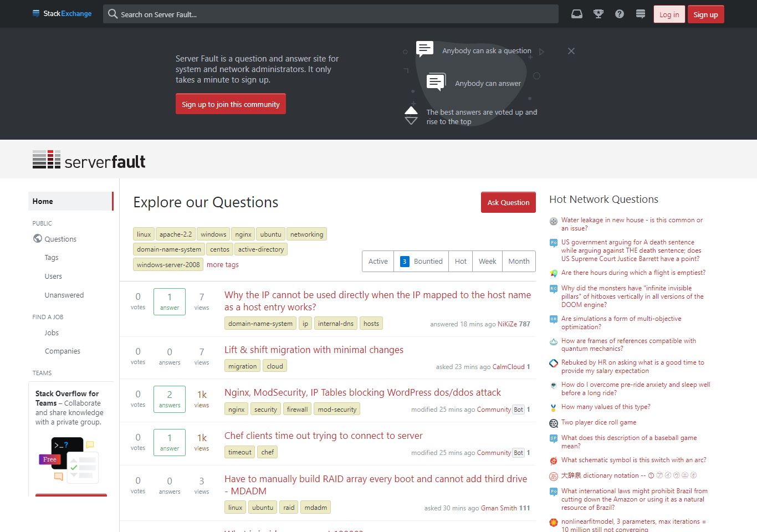Open Users in the left sidebar
Screen dimensions: 757x532
(53, 277)
